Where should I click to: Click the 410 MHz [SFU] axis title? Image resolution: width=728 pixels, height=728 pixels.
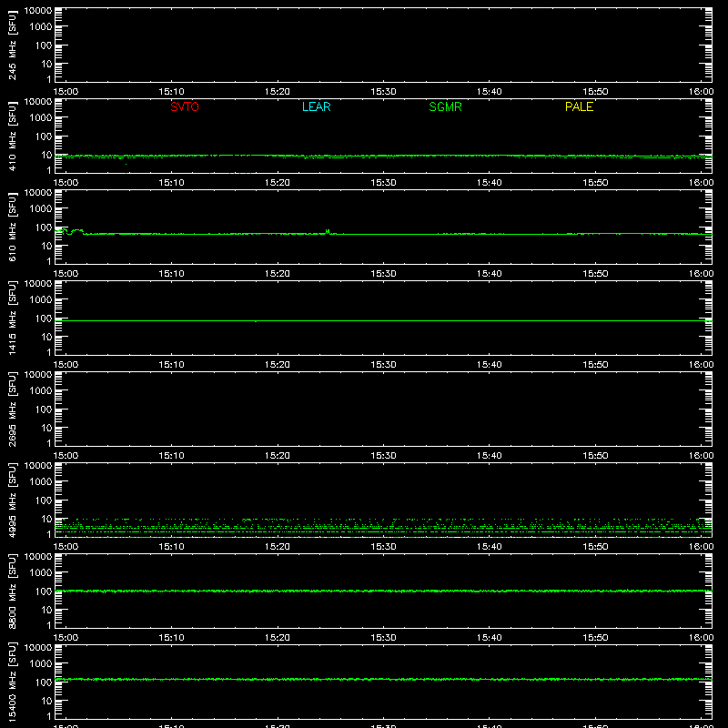[x=12, y=136]
